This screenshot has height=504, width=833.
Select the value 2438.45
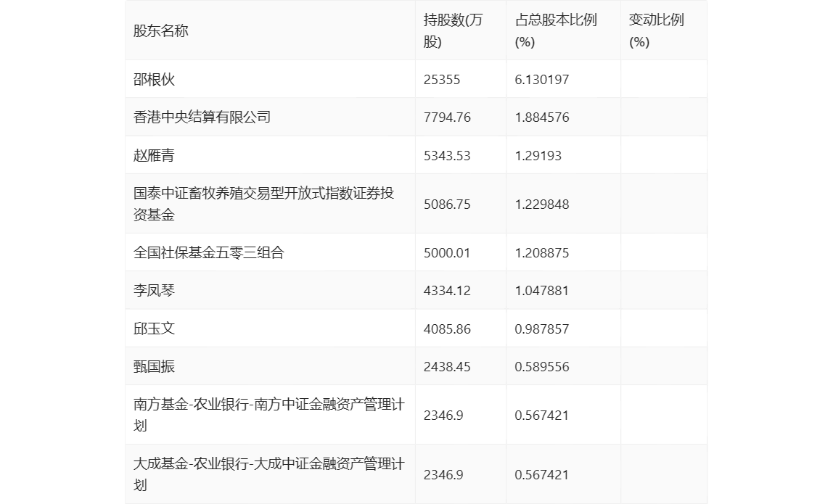coord(447,366)
